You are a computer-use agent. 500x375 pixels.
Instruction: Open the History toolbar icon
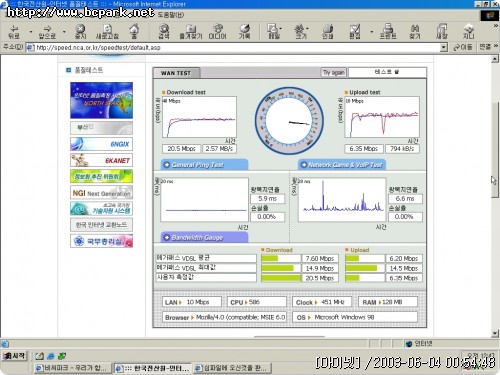click(244, 31)
